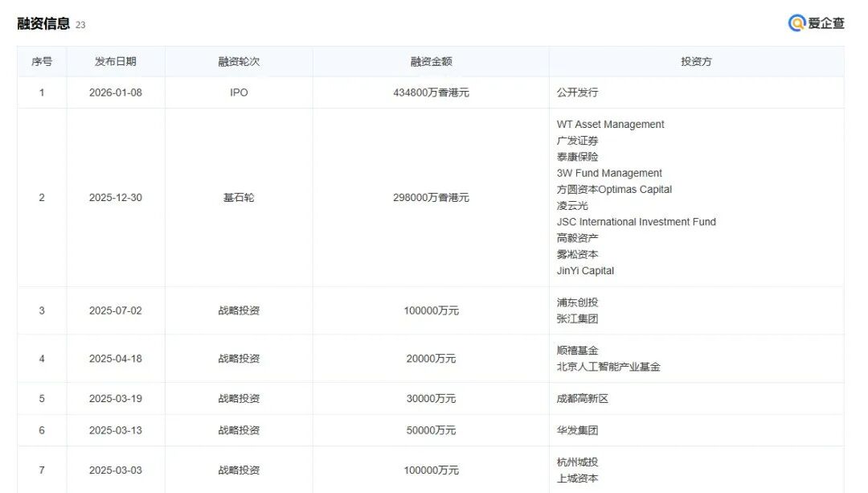This screenshot has width=868, height=493.
Task: Click the 融资金额 column header
Action: [x=432, y=61]
